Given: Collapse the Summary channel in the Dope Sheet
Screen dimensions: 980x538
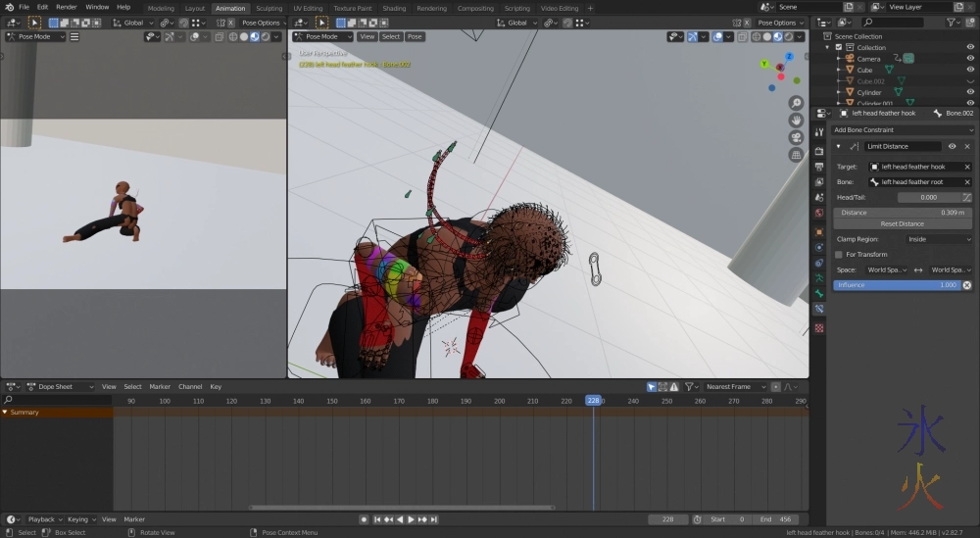Looking at the screenshot, I should [5, 413].
